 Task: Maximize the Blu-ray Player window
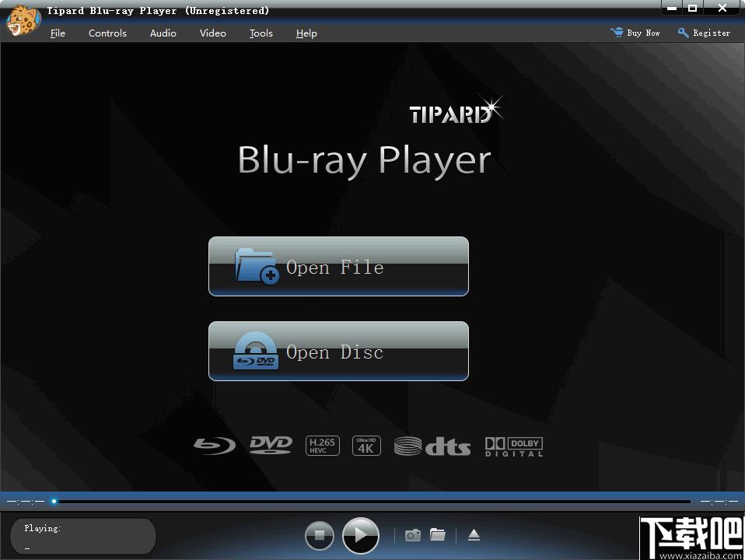pos(693,8)
